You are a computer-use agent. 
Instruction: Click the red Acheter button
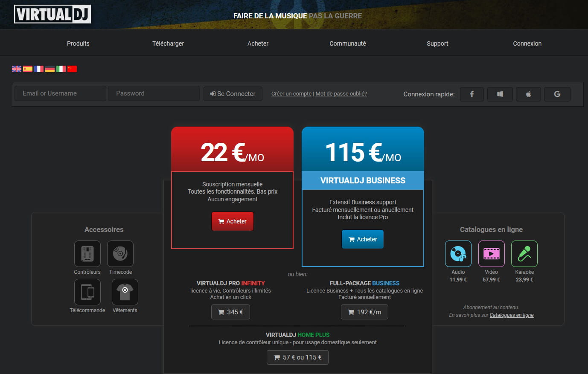click(x=233, y=221)
